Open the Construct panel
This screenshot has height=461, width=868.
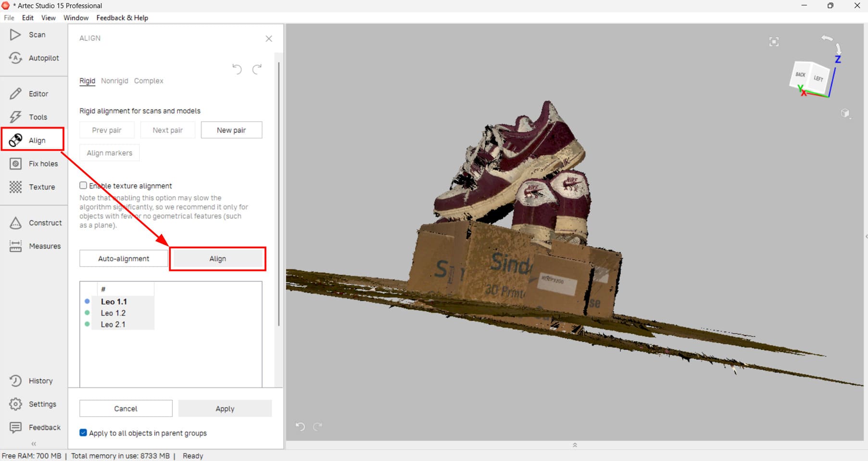36,223
